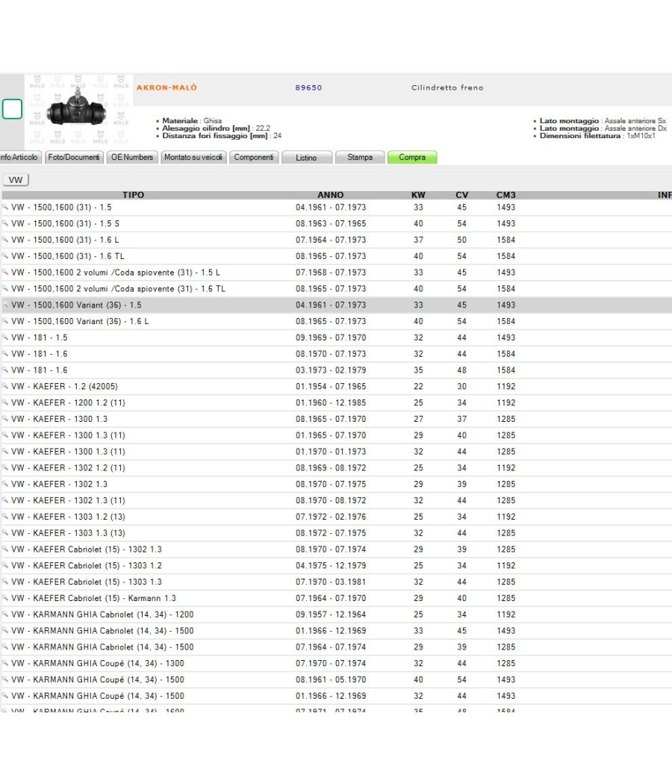
Task: Click the CM3 column header
Action: [506, 195]
